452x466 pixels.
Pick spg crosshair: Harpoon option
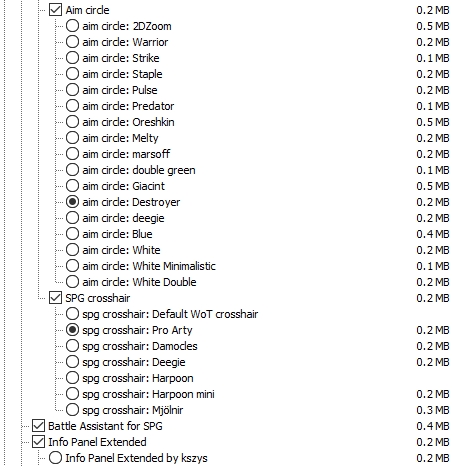click(72, 378)
